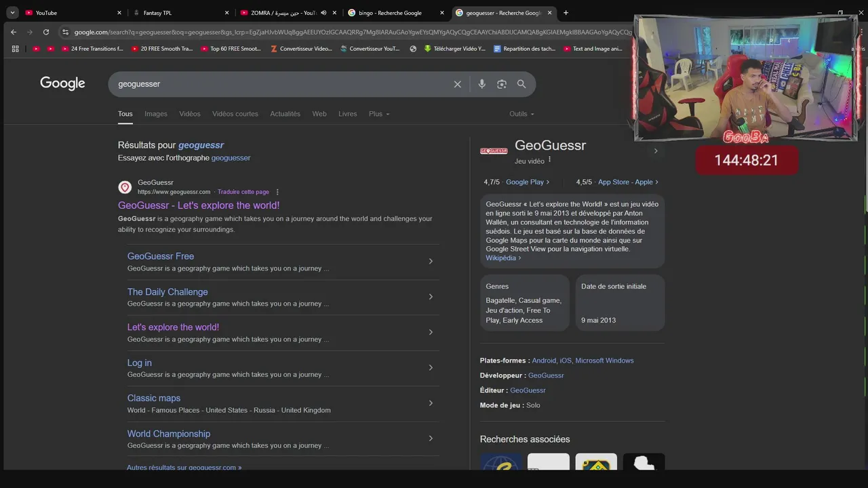Expand GeoGuessr knowledge panel arrow
Screen dimensions: 868x488
[x=656, y=151]
